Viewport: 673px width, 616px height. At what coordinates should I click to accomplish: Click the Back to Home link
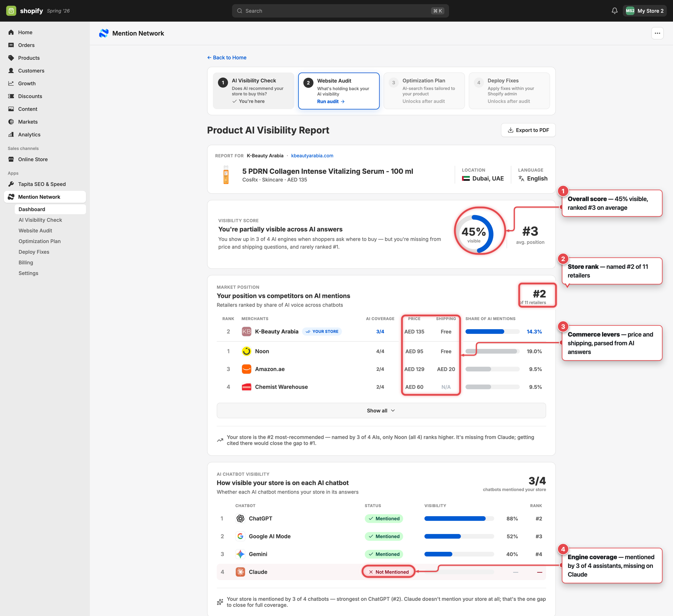click(227, 57)
